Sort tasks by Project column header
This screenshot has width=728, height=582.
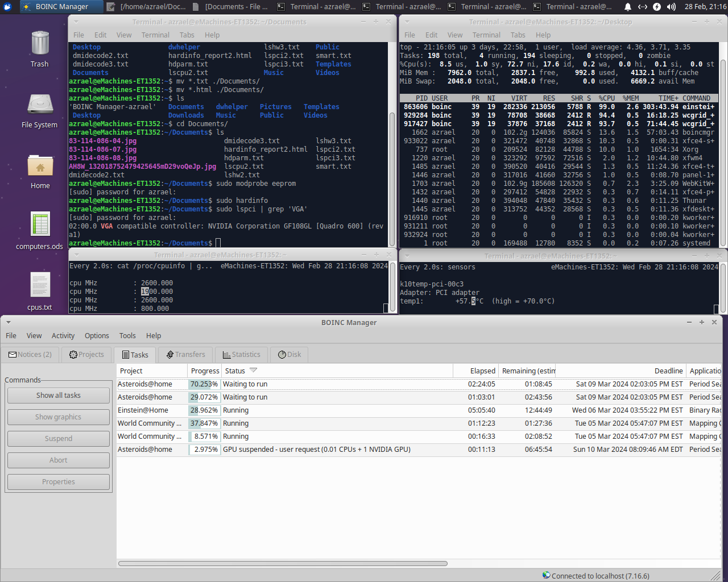(152, 371)
